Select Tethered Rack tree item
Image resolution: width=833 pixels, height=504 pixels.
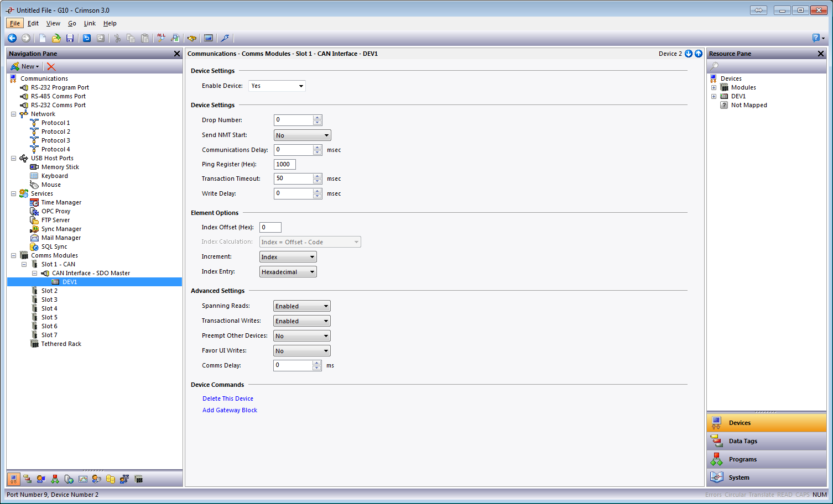click(61, 344)
